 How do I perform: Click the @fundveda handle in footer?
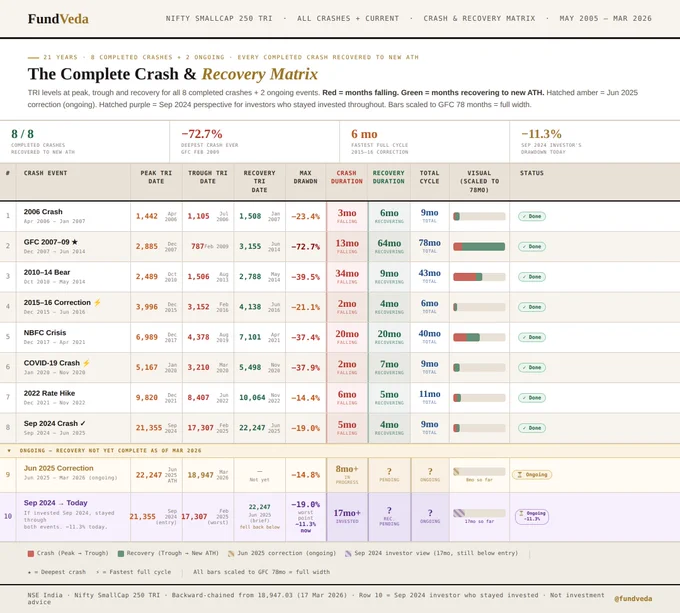633,598
